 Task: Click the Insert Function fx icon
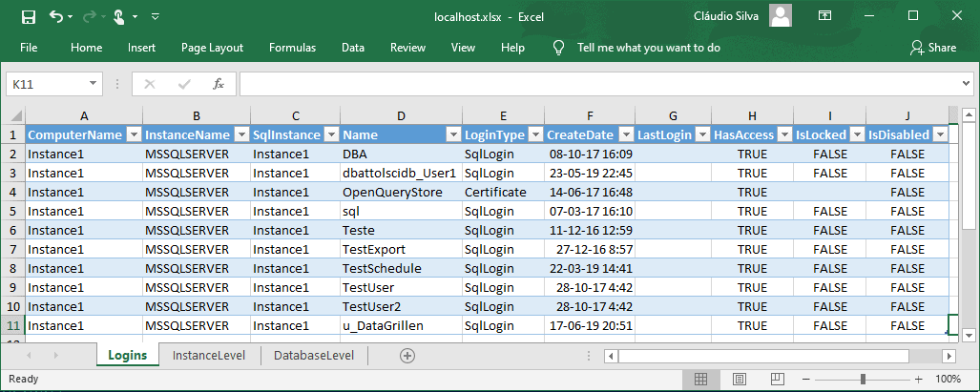(218, 84)
